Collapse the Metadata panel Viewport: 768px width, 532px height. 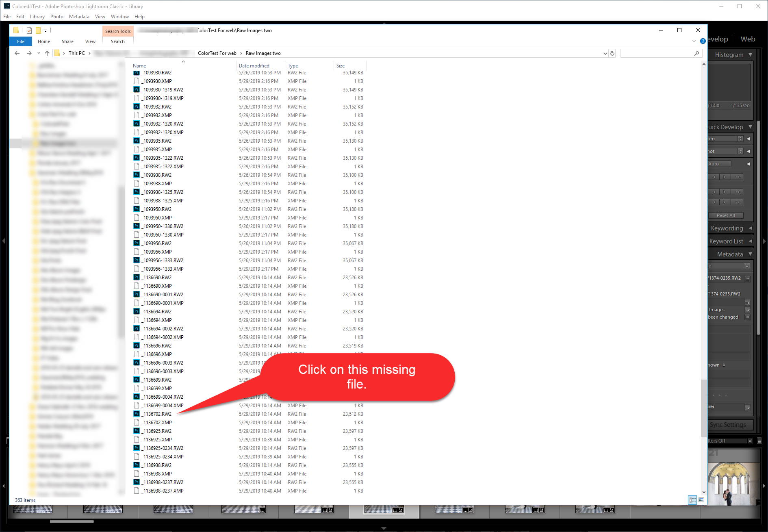pos(750,254)
